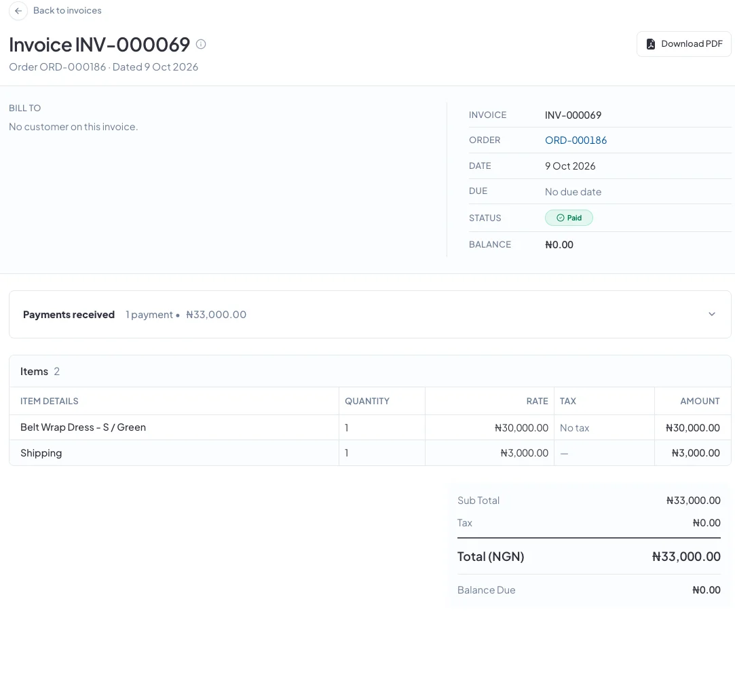Click the No due date value
This screenshot has height=700, width=735.
[x=573, y=192]
